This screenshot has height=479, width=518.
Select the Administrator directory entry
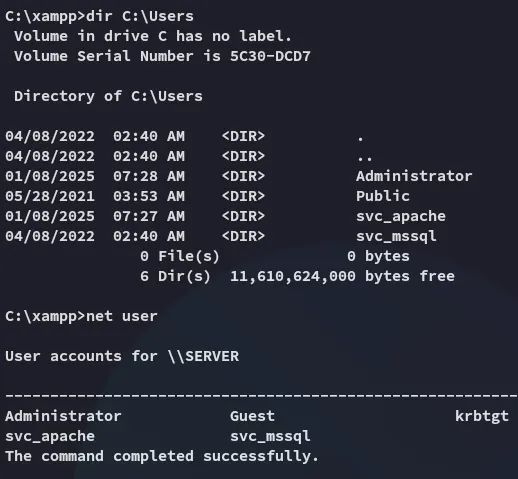coord(414,176)
